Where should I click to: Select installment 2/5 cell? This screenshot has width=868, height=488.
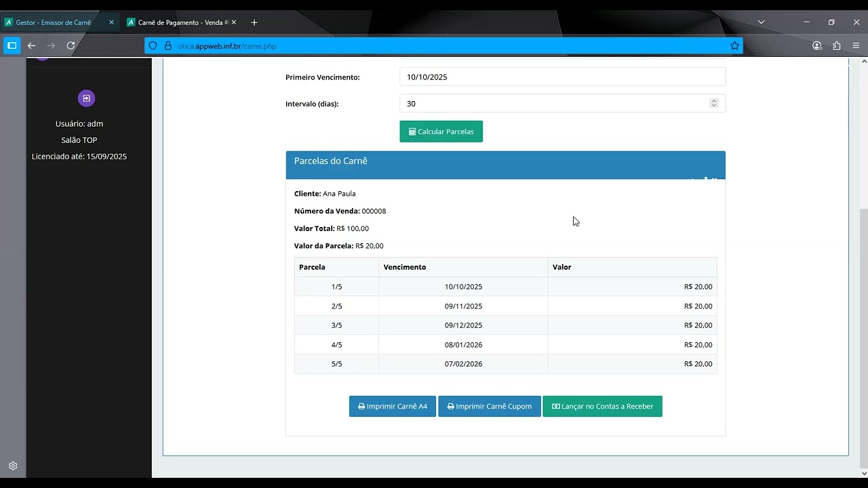pos(336,306)
